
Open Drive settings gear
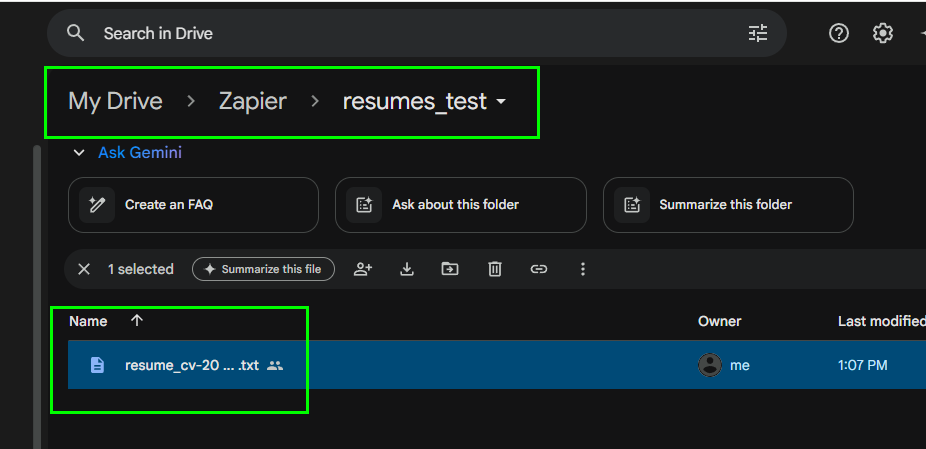click(x=883, y=33)
